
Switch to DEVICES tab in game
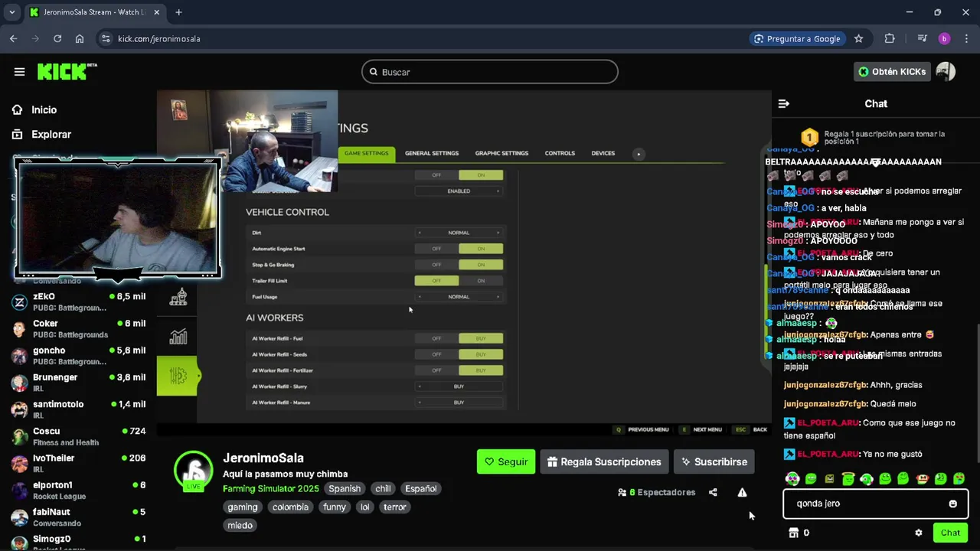coord(603,153)
